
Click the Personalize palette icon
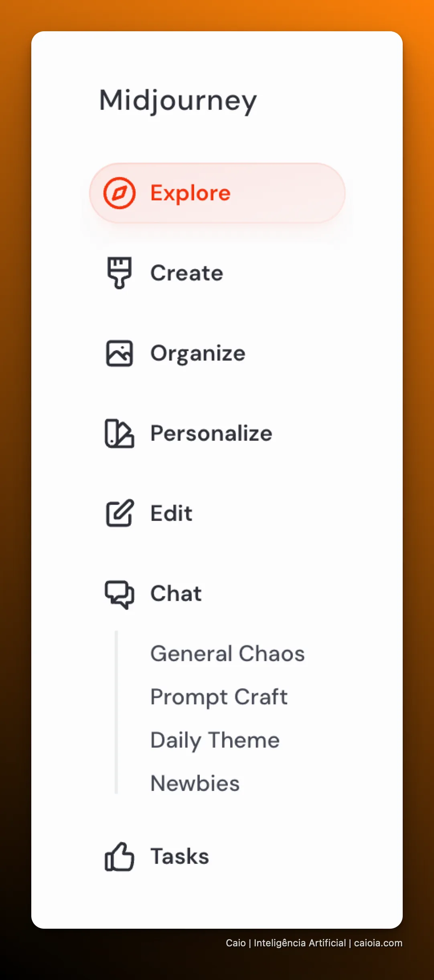(120, 434)
